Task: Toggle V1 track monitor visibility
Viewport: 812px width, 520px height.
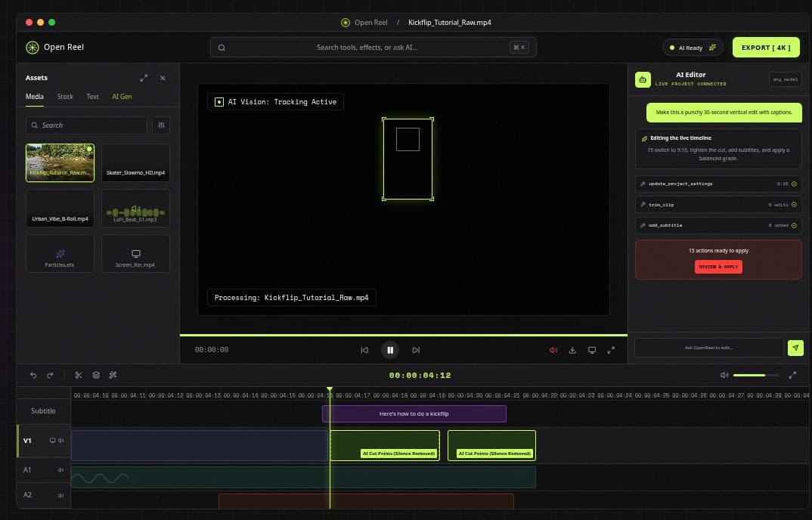Action: coord(52,441)
